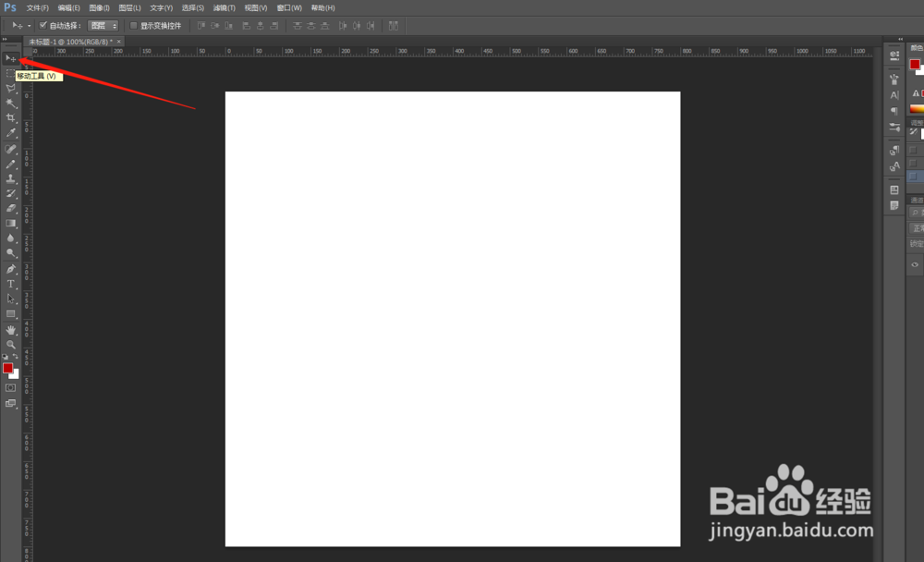Open the Paragraph panel icon
Viewport: 924px width, 562px height.
point(894,111)
